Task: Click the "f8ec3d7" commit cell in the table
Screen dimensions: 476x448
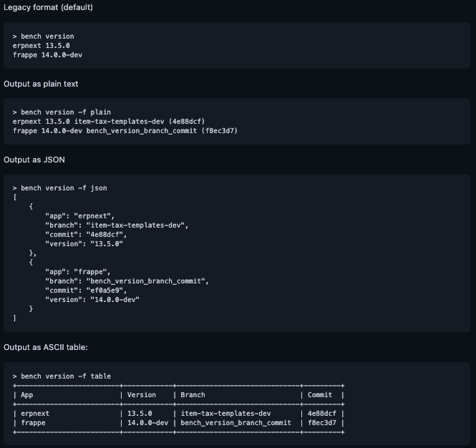Action: 322,423
